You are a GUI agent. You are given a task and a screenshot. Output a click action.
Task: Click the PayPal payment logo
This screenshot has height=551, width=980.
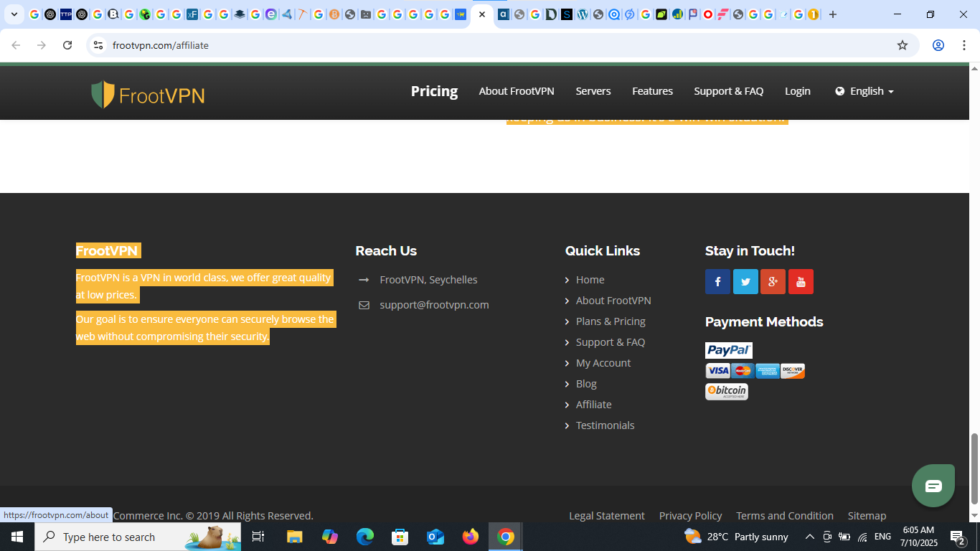(729, 350)
